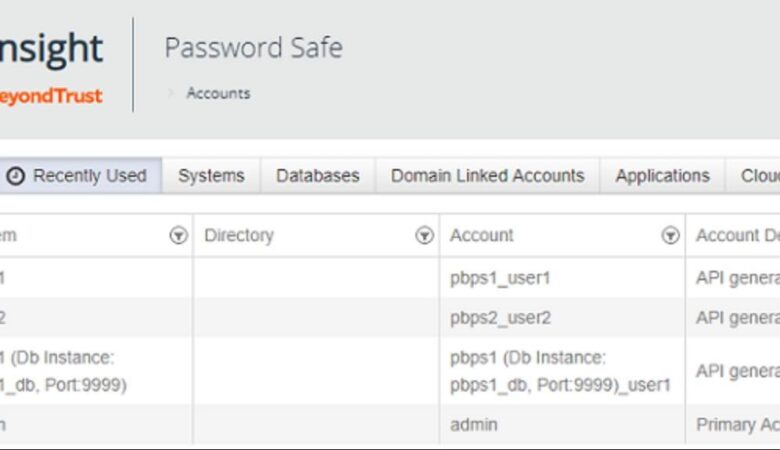Click API generated description in pbps2_user2 row
This screenshot has width=780, height=450.
click(x=733, y=318)
